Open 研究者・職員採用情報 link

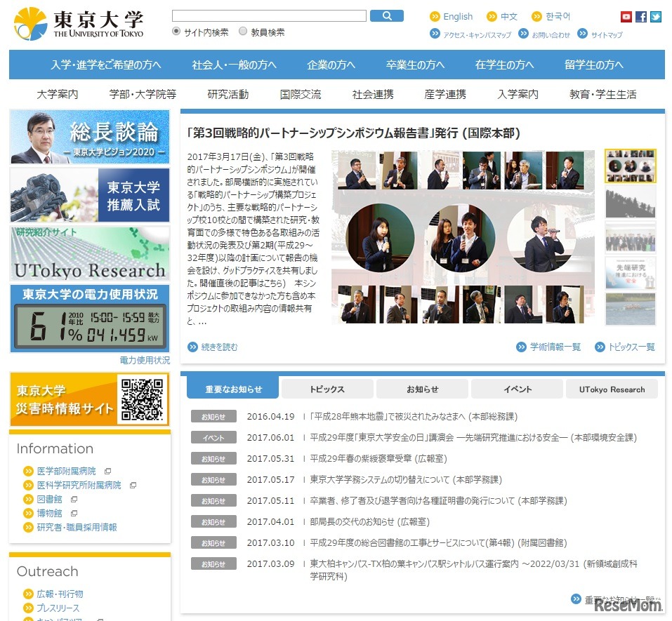[77, 527]
